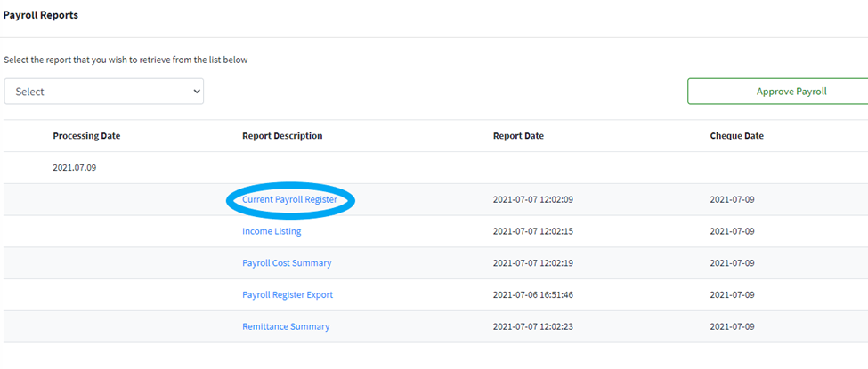The width and height of the screenshot is (868, 369).
Task: Click the Cheque Date column header
Action: 736,136
